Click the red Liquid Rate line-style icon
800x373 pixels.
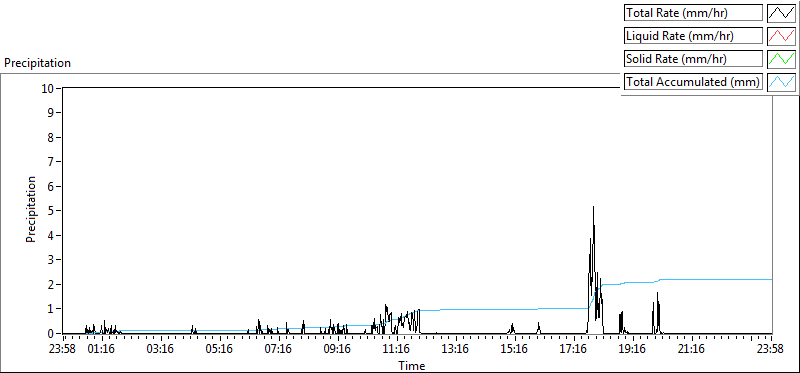point(782,36)
